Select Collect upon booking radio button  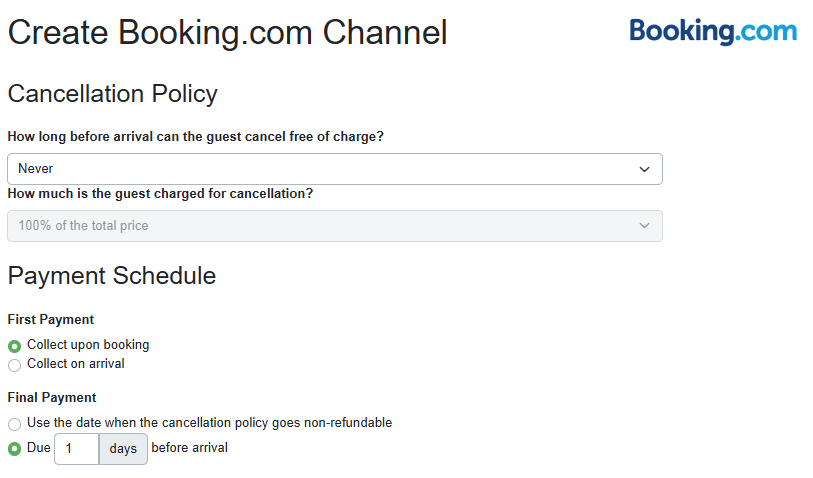coord(15,346)
